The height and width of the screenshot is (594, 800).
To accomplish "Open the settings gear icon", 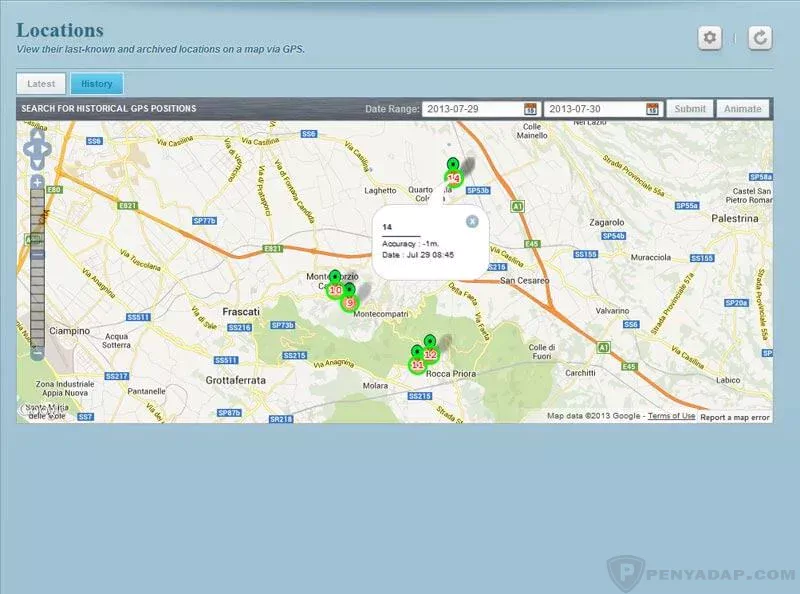I will [710, 38].
